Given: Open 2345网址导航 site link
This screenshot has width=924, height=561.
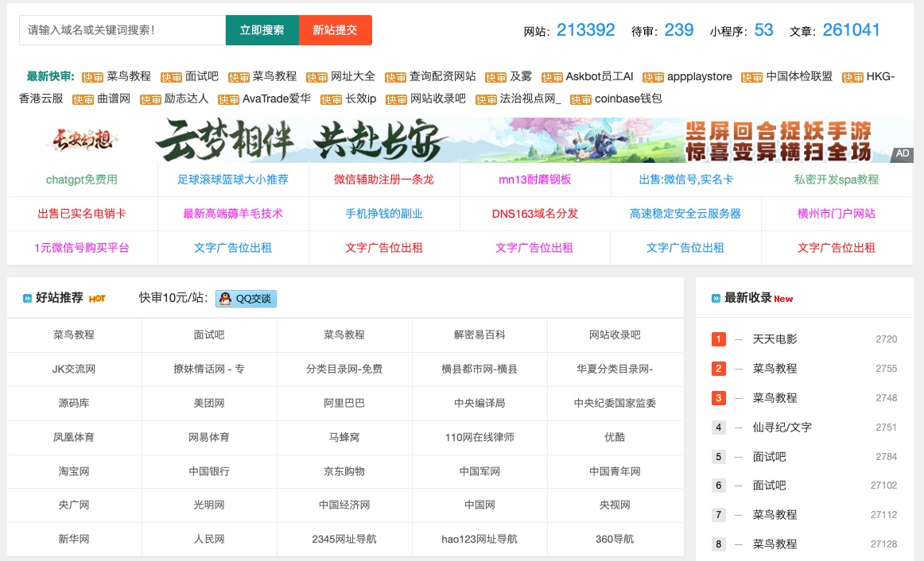Looking at the screenshot, I should click(344, 540).
